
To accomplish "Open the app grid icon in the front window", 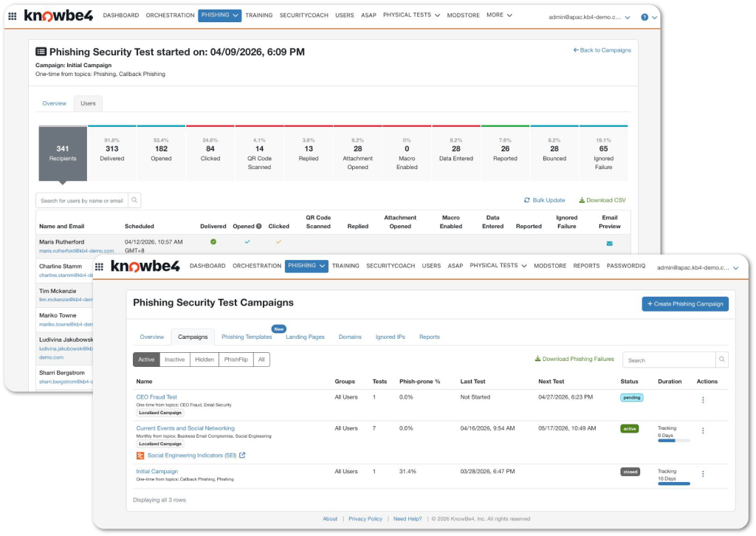I will pyautogui.click(x=100, y=267).
